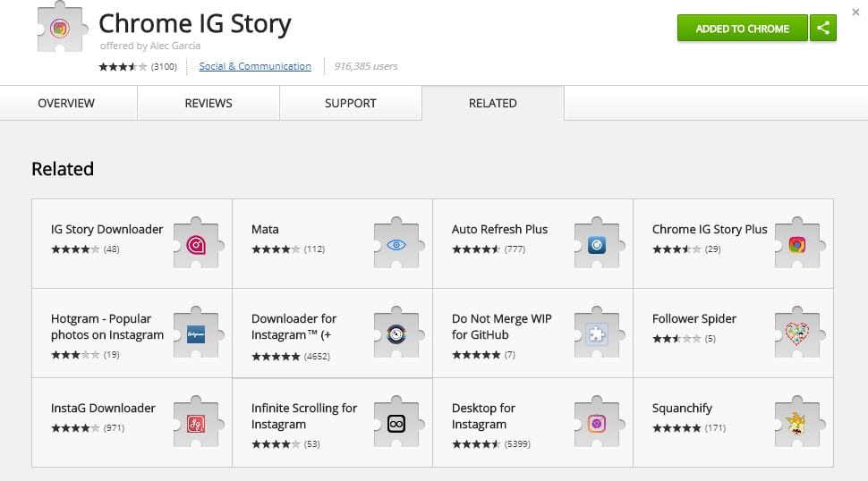Viewport: 868px width, 481px height.
Task: Open the Chrome IG Story Plus title
Action: coord(710,229)
